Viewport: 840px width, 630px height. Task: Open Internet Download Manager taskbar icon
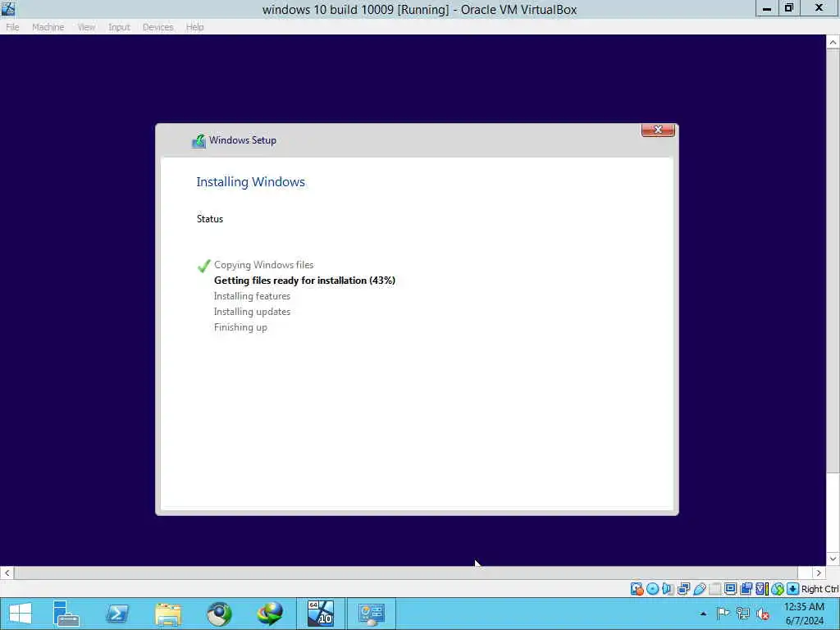tap(270, 614)
